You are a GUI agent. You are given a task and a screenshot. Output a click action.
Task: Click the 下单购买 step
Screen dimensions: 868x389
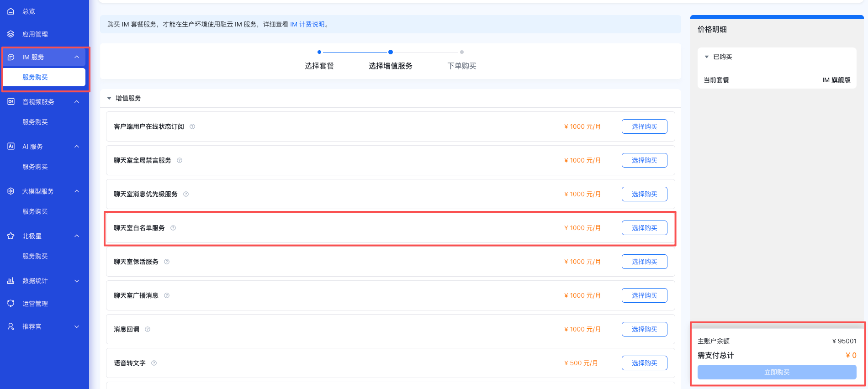tap(462, 66)
